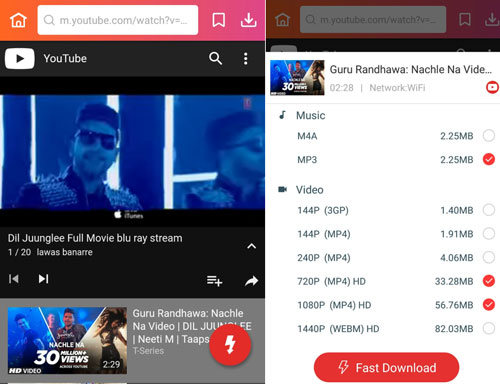The image size is (500, 384).
Task: Tap the home icon in left browser bar
Action: pyautogui.click(x=18, y=20)
